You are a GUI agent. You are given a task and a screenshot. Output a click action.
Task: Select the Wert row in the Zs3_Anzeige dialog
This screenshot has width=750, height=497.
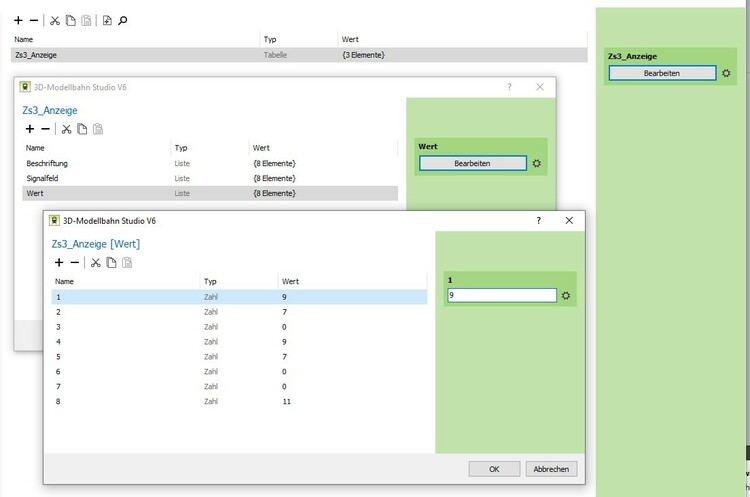tap(210, 193)
